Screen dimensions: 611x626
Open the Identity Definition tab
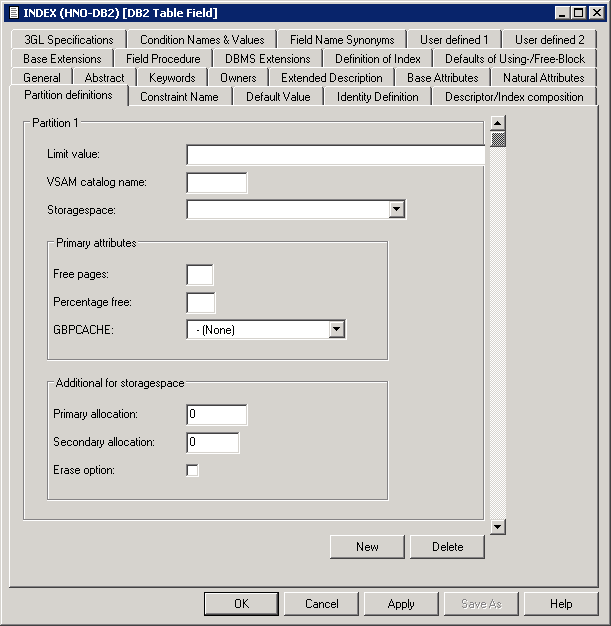tap(378, 97)
